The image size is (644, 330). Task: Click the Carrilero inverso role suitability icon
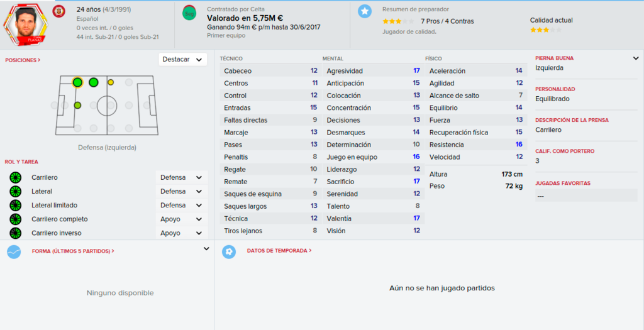15,233
